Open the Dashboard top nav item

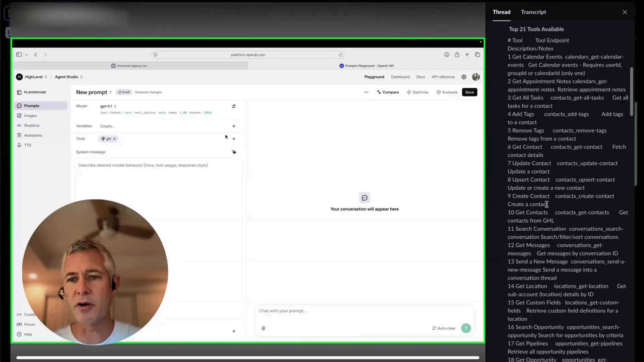400,77
